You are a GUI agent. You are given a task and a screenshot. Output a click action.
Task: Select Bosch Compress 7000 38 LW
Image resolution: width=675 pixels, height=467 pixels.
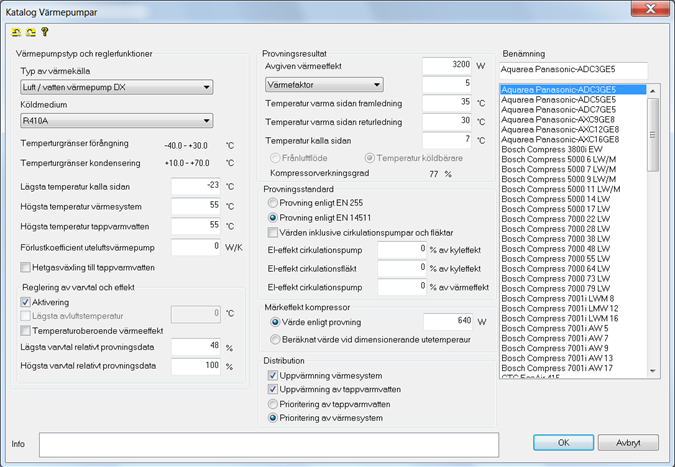click(573, 239)
